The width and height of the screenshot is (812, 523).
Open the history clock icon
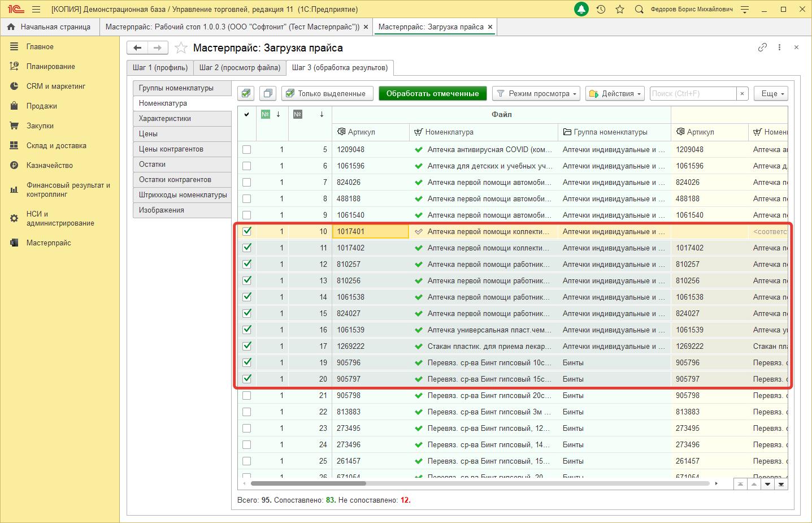[601, 9]
